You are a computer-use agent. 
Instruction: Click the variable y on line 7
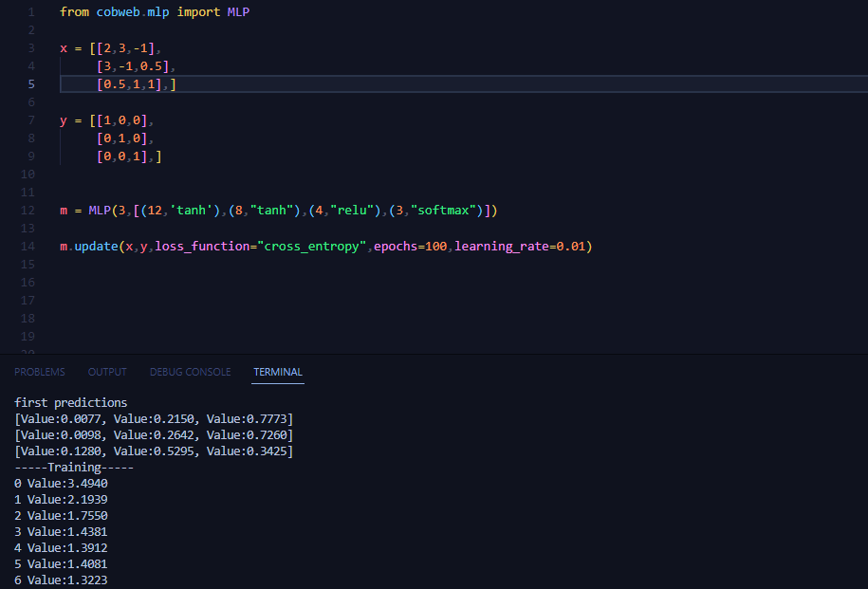click(64, 120)
